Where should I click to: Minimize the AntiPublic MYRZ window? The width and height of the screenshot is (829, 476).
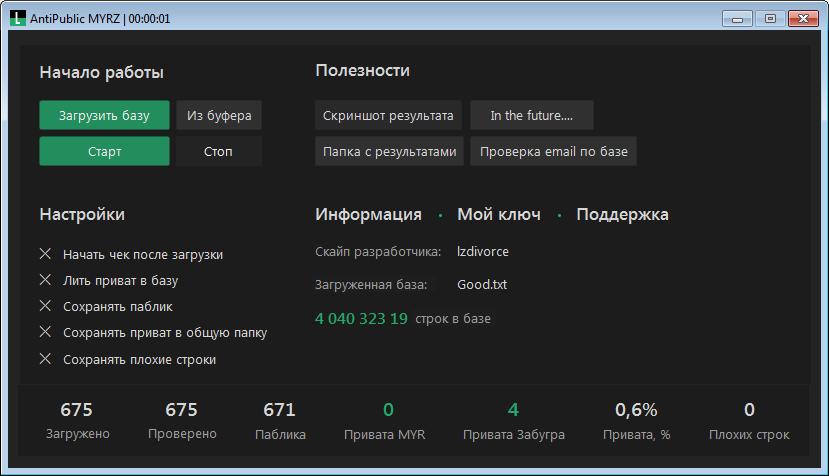coord(739,18)
